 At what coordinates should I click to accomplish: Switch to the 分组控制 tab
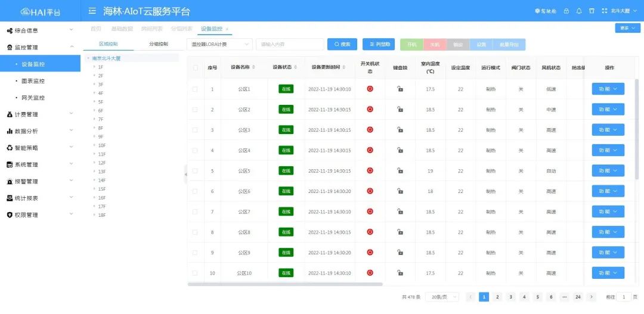(159, 44)
